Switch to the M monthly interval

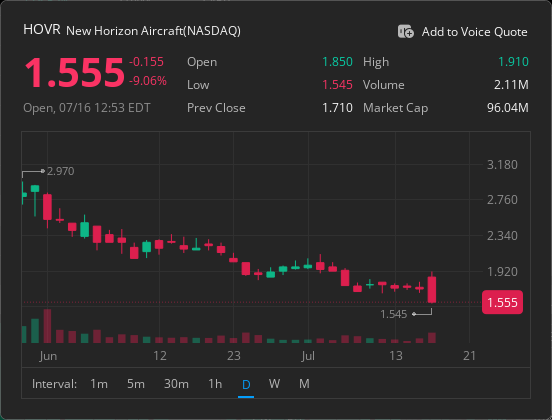[x=304, y=383]
